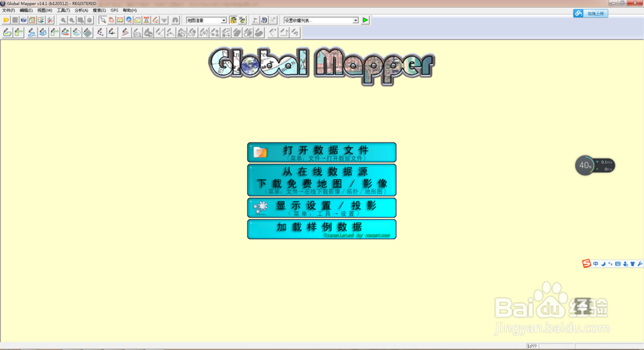644x350 pixels.
Task: Click the green play run button
Action: 365,20
